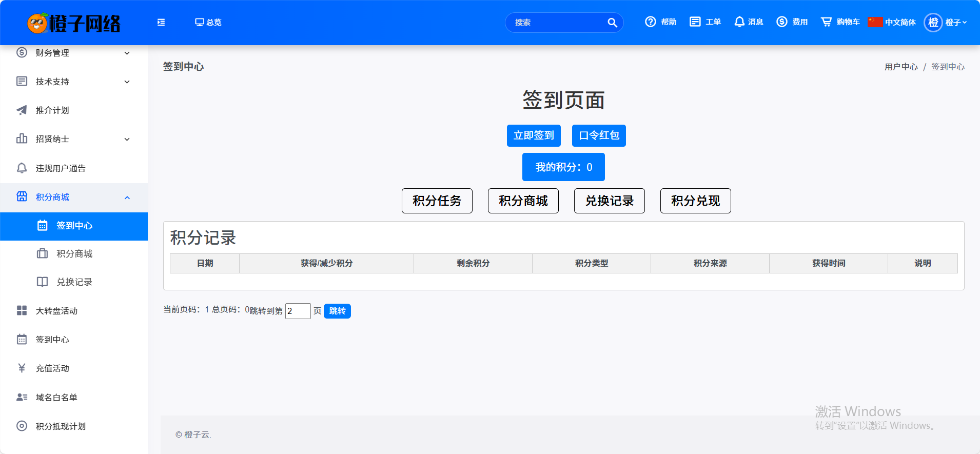Toggle the sidebar collapse icon

(161, 22)
